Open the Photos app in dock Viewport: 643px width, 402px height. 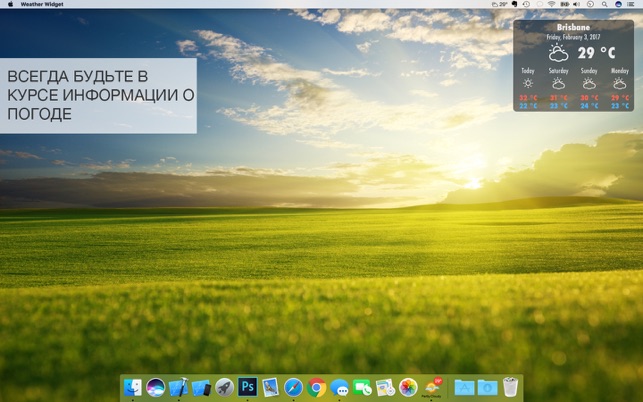408,387
